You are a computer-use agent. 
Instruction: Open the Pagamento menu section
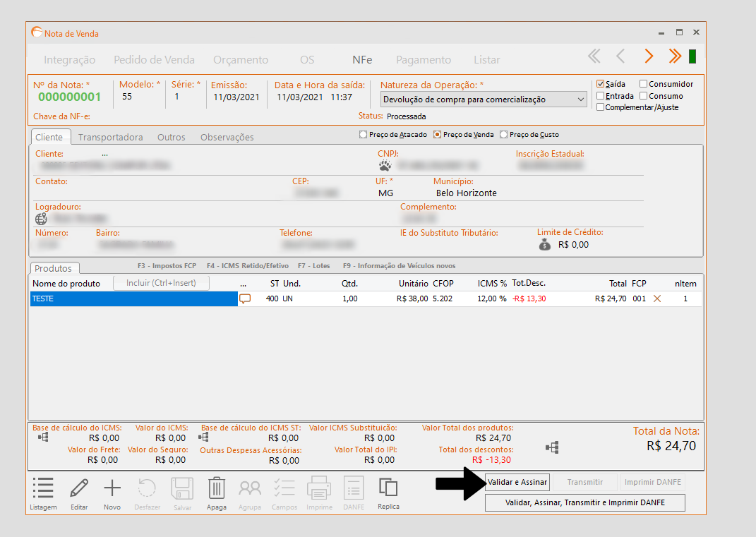pyautogui.click(x=423, y=60)
